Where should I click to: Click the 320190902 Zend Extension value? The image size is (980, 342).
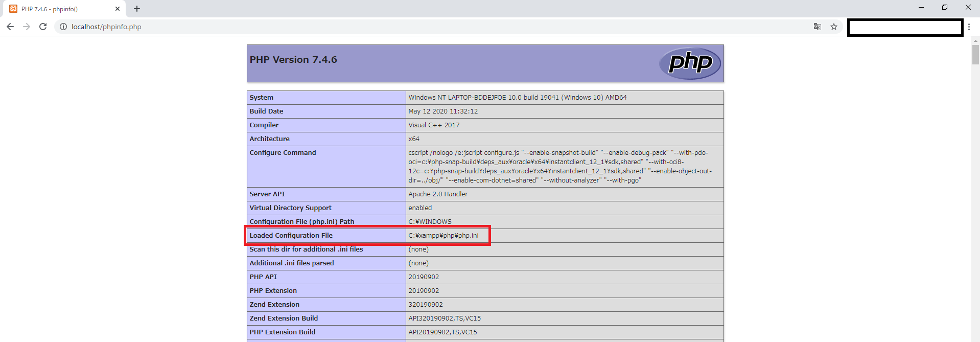pos(426,305)
